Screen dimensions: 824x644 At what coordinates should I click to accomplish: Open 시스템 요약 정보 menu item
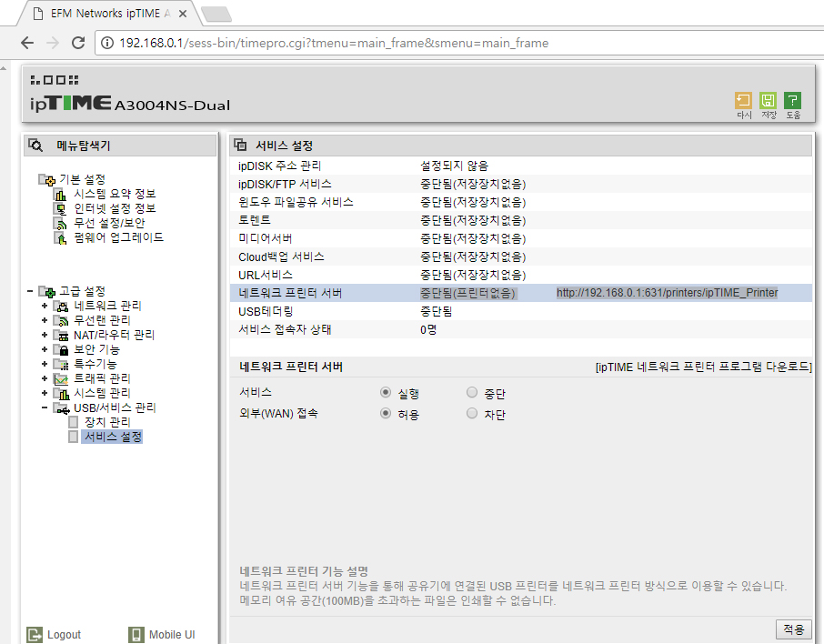click(115, 194)
